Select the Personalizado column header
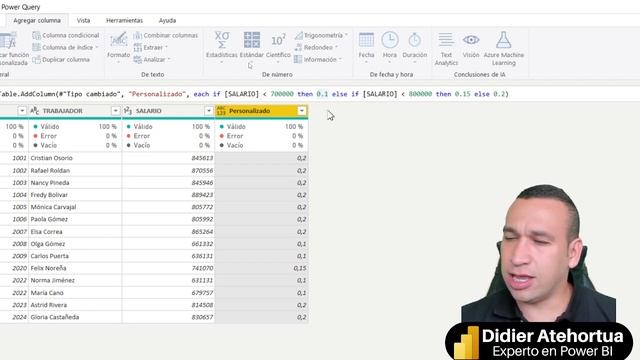The width and height of the screenshot is (640, 360). pos(261,111)
